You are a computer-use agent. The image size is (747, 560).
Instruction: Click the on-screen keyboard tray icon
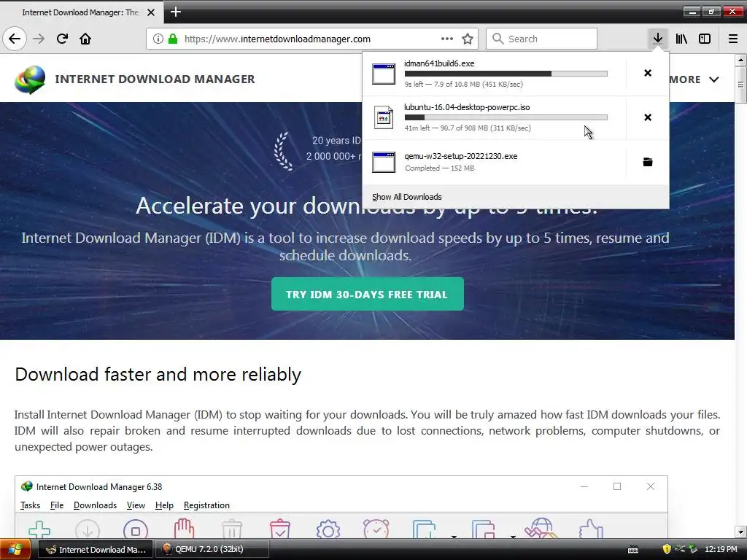click(x=633, y=550)
